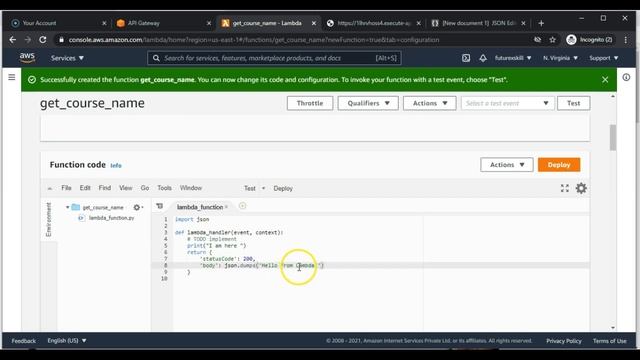Viewport: 640px width, 360px height.
Task: Open the Terms of Use link
Action: (609, 340)
